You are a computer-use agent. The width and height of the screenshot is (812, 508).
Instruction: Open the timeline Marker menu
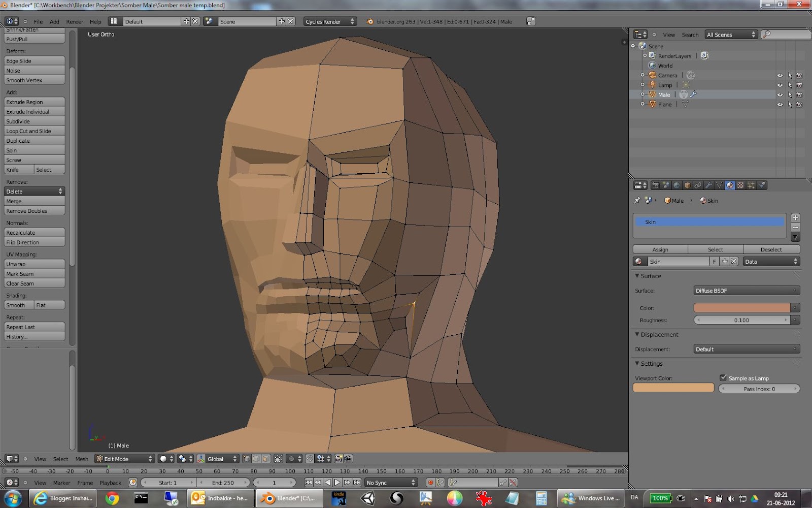(61, 483)
